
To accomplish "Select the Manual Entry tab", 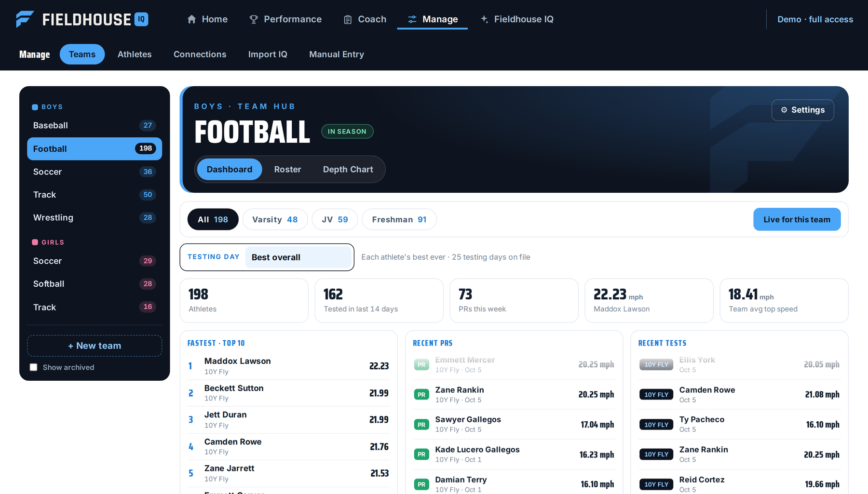I will coord(337,54).
